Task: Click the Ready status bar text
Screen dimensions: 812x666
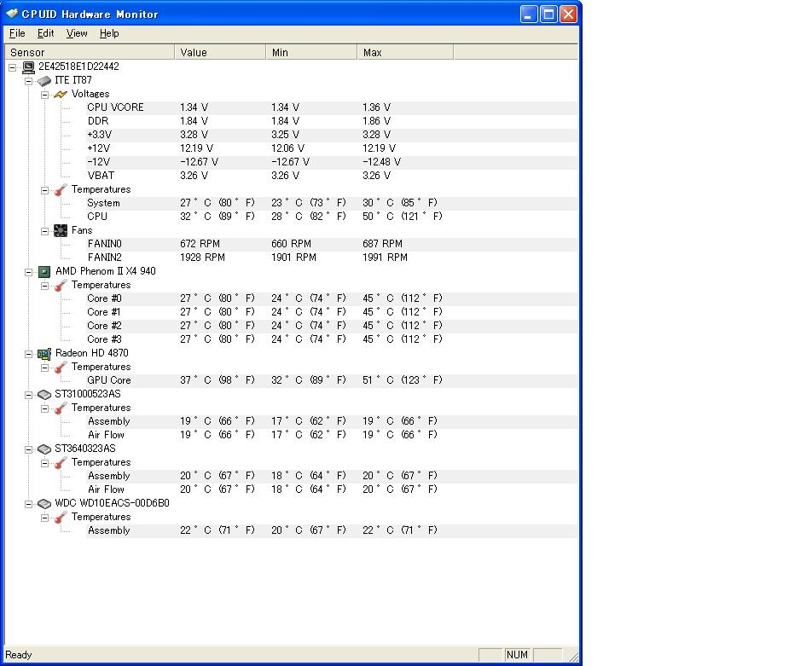Action: [19, 655]
